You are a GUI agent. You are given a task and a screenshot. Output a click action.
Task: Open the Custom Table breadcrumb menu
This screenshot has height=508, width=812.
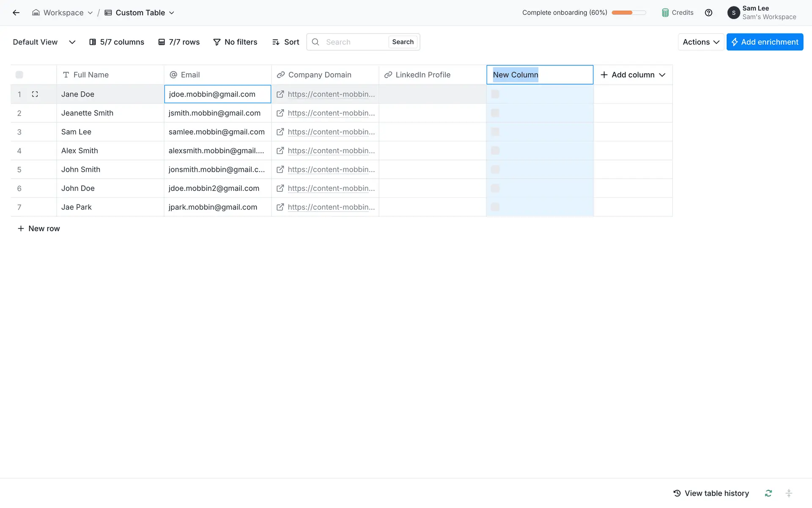point(140,13)
